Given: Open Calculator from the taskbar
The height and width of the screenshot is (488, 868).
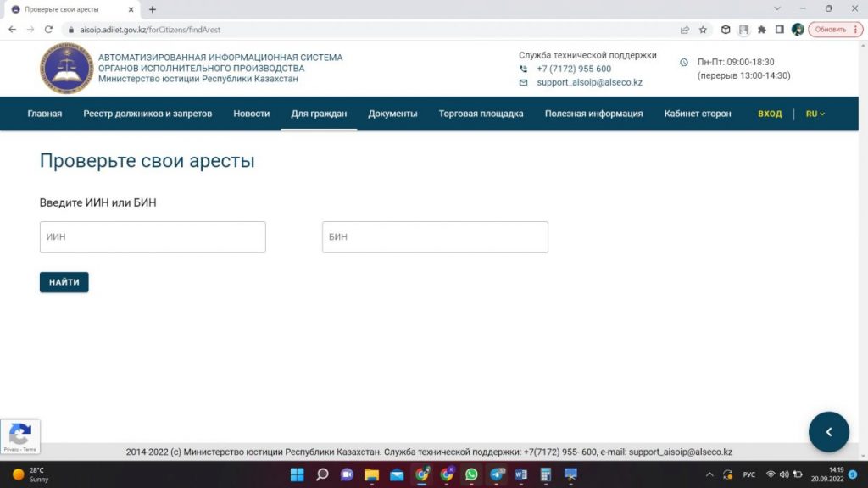Looking at the screenshot, I should tap(546, 474).
